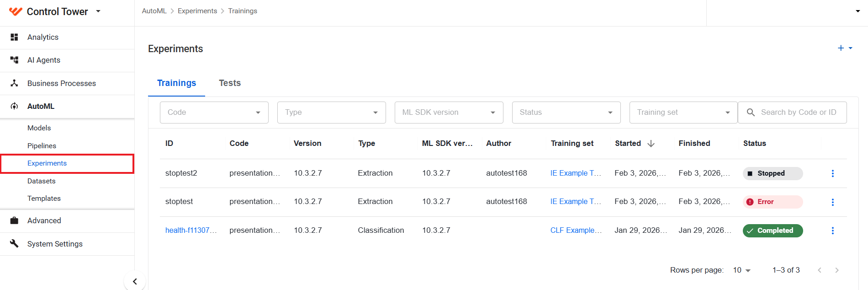Click the Trainings breadcrumb
The image size is (868, 290).
click(x=243, y=11)
